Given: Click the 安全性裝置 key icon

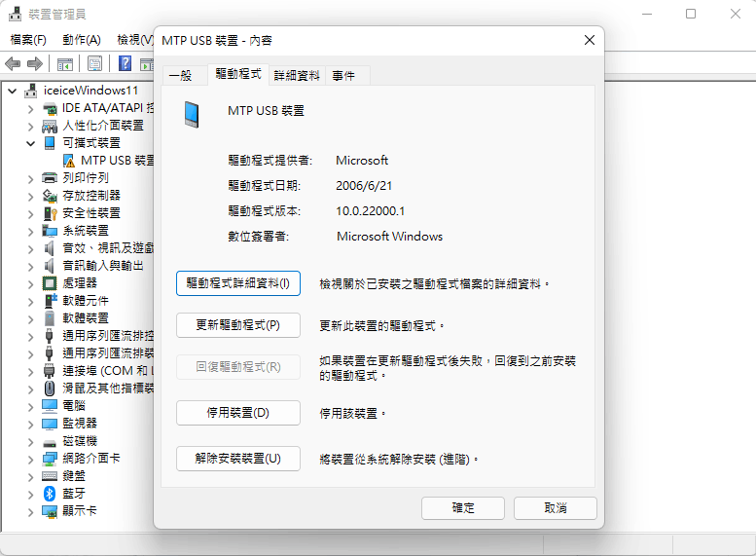Looking at the screenshot, I should pyautogui.click(x=51, y=213).
